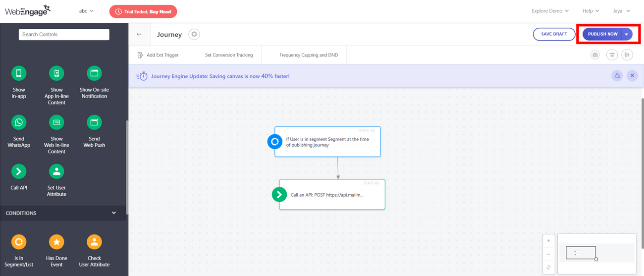Open the Explore Demo menu
This screenshot has width=644, height=276.
(x=550, y=11)
